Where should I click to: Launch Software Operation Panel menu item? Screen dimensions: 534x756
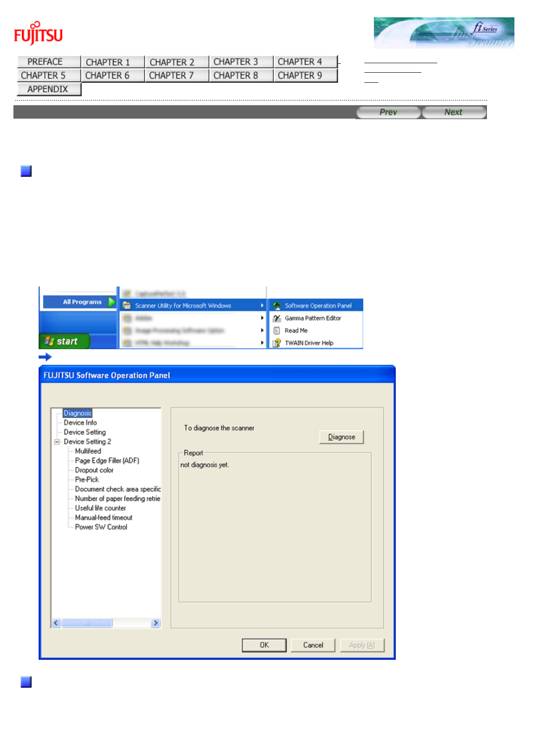pos(316,306)
